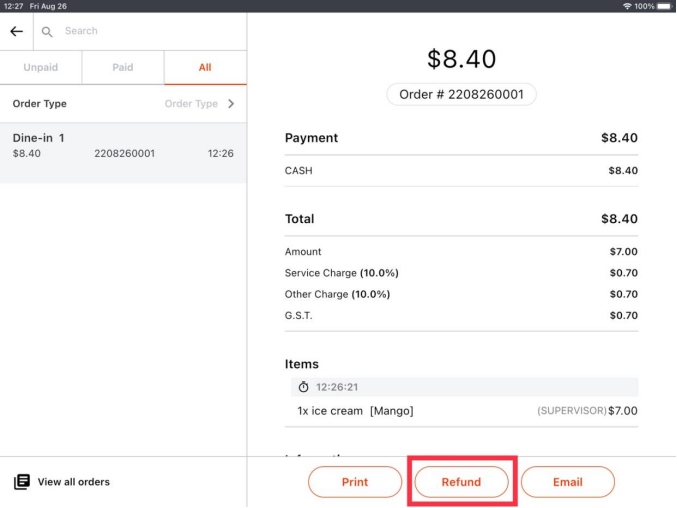Viewport: 677px width, 508px height.
Task: Select the ice cream Mango item row
Action: click(461, 411)
